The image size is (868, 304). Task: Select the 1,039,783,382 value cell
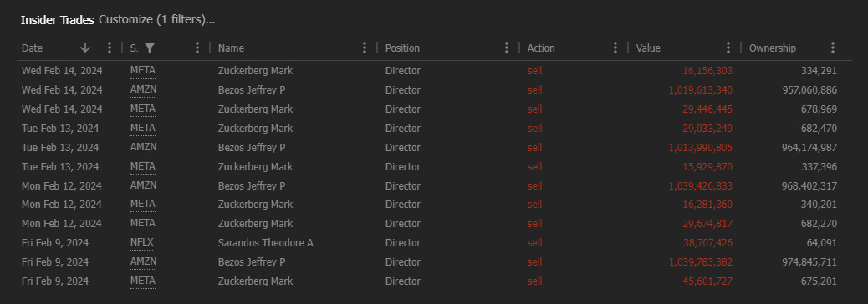click(700, 262)
